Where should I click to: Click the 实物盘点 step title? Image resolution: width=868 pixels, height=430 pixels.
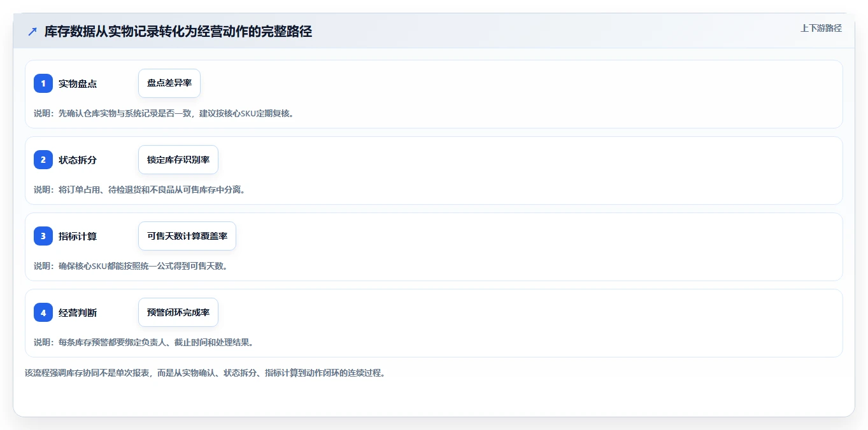(x=78, y=84)
